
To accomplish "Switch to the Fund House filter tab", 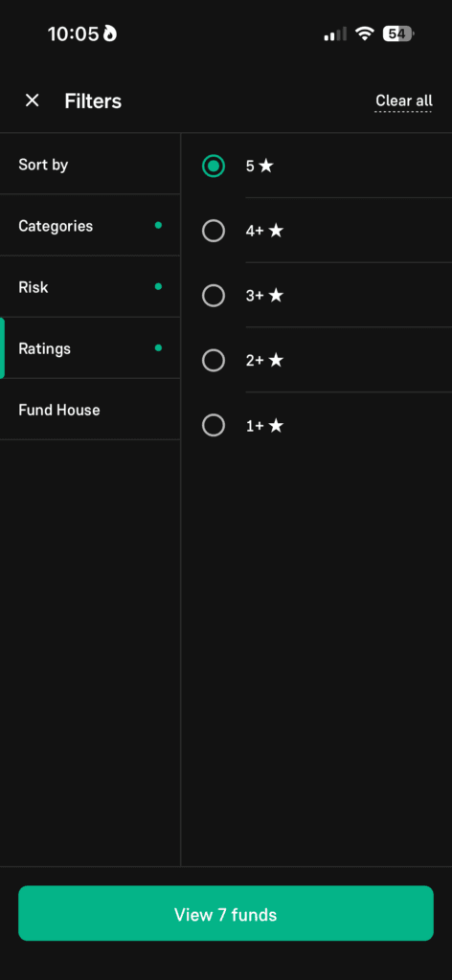I will click(90, 410).
